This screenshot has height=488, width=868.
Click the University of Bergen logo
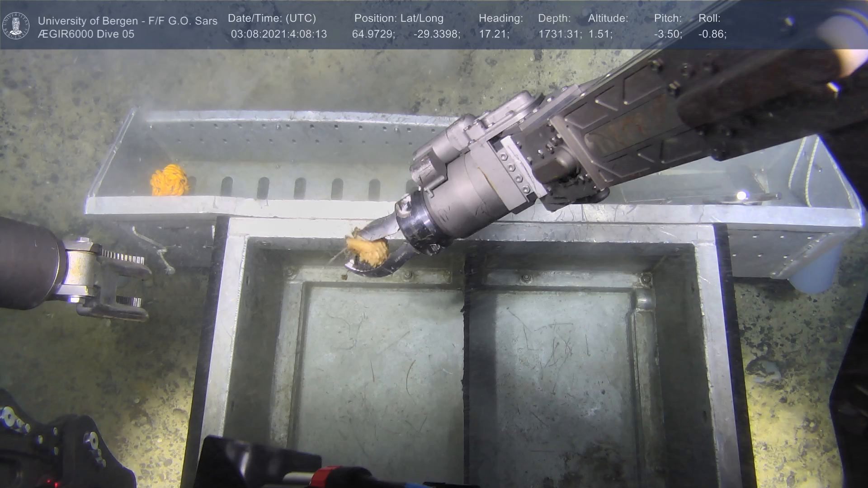(16, 25)
